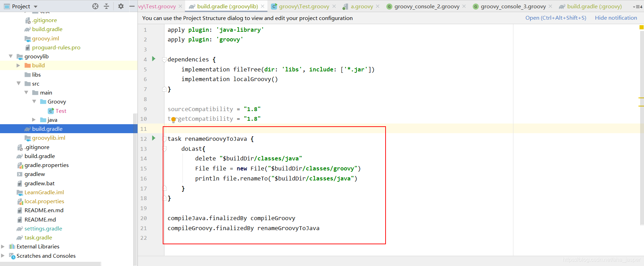
Task: Select root-level .gitignore file
Action: (x=37, y=147)
